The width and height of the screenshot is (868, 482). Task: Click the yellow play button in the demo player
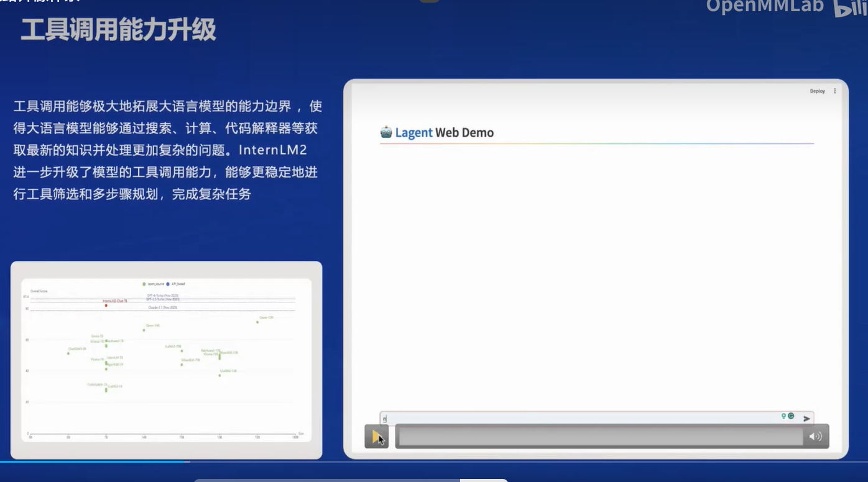[x=377, y=437]
